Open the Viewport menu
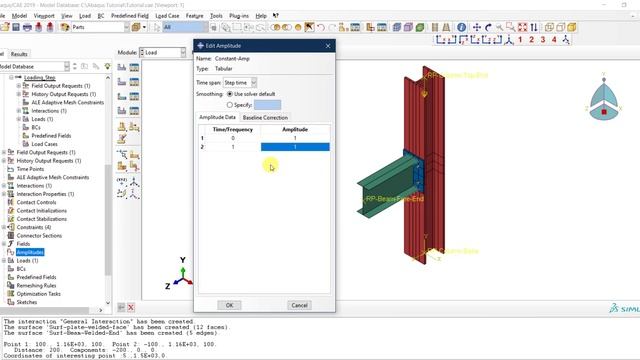Viewport: 640px width, 360px height. (44, 16)
